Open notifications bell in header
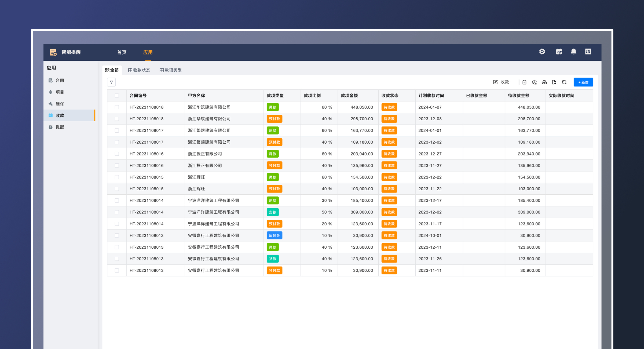Image resolution: width=644 pixels, height=349 pixels. [573, 52]
